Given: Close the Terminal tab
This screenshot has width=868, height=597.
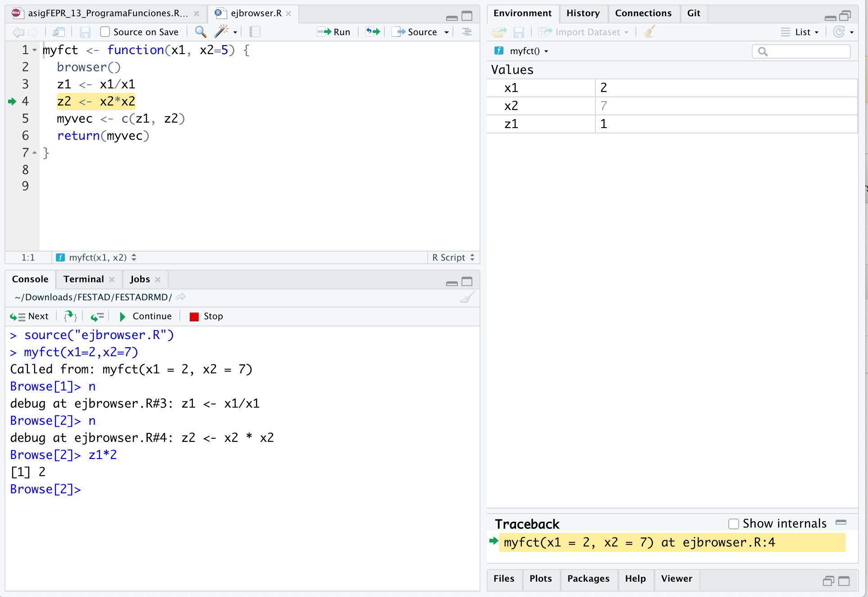Looking at the screenshot, I should 112,280.
